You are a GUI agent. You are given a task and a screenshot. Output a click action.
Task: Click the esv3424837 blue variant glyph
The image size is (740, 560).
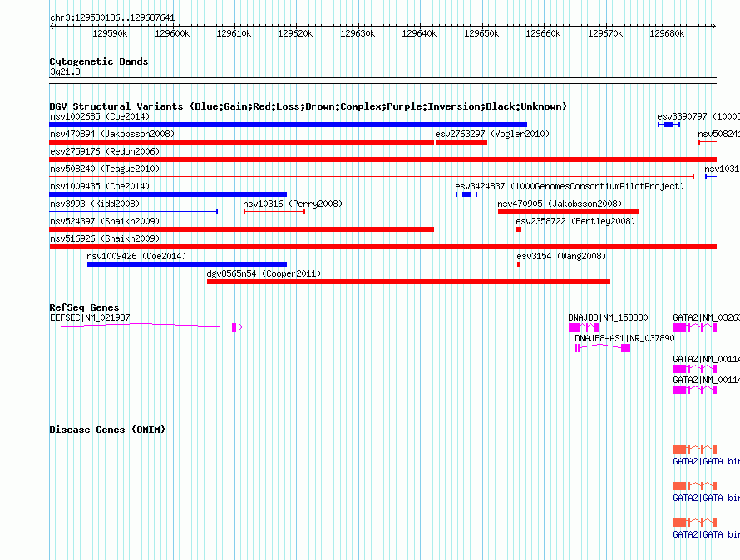point(466,194)
